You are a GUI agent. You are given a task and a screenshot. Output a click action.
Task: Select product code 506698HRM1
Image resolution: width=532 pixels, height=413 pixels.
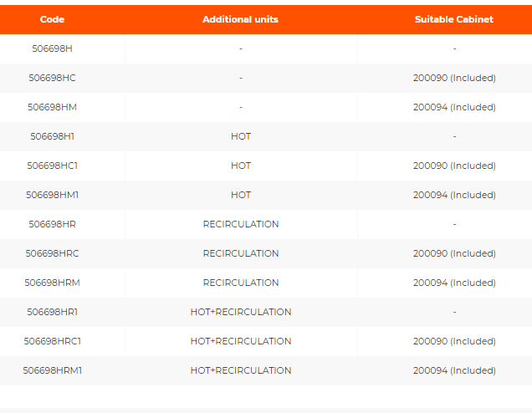tap(52, 370)
